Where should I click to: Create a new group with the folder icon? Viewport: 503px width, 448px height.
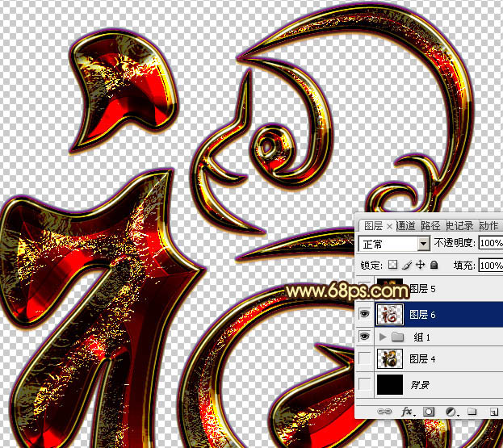(x=472, y=412)
